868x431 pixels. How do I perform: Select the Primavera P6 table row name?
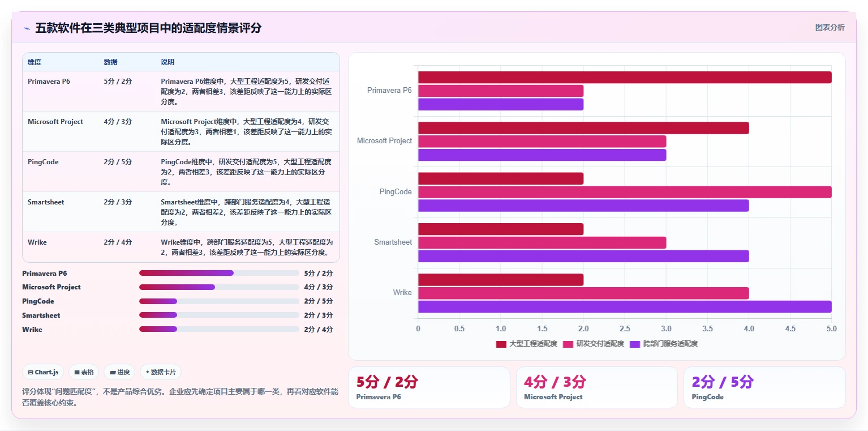tap(49, 82)
